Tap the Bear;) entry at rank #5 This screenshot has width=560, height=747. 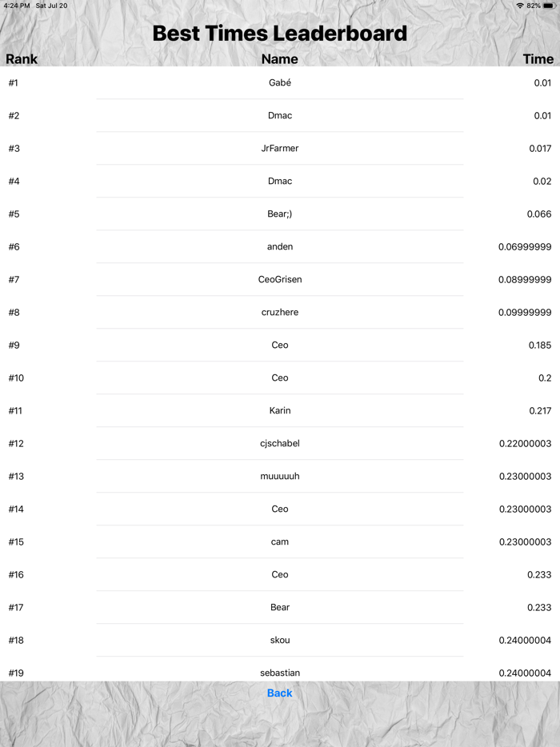pos(280,214)
